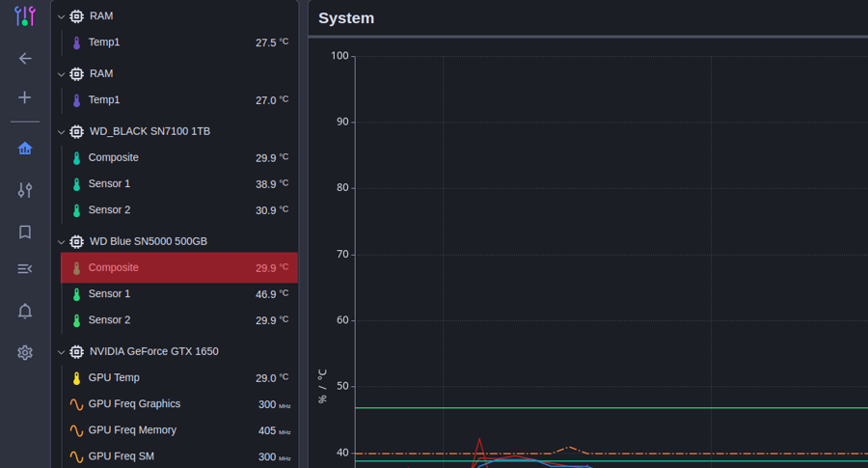Click the collapse list icon in sidebar
This screenshot has height=468, width=868.
tap(25, 269)
